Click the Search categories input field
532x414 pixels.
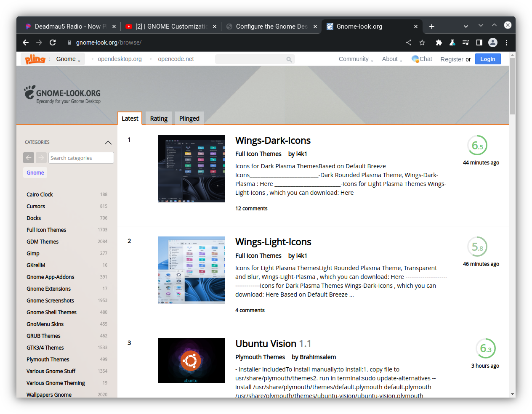pyautogui.click(x=81, y=158)
